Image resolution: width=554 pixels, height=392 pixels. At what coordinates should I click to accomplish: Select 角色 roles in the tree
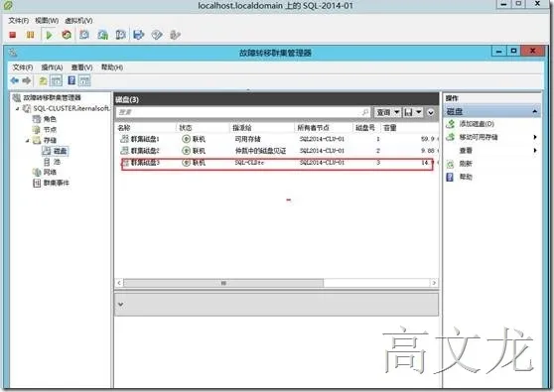point(50,119)
